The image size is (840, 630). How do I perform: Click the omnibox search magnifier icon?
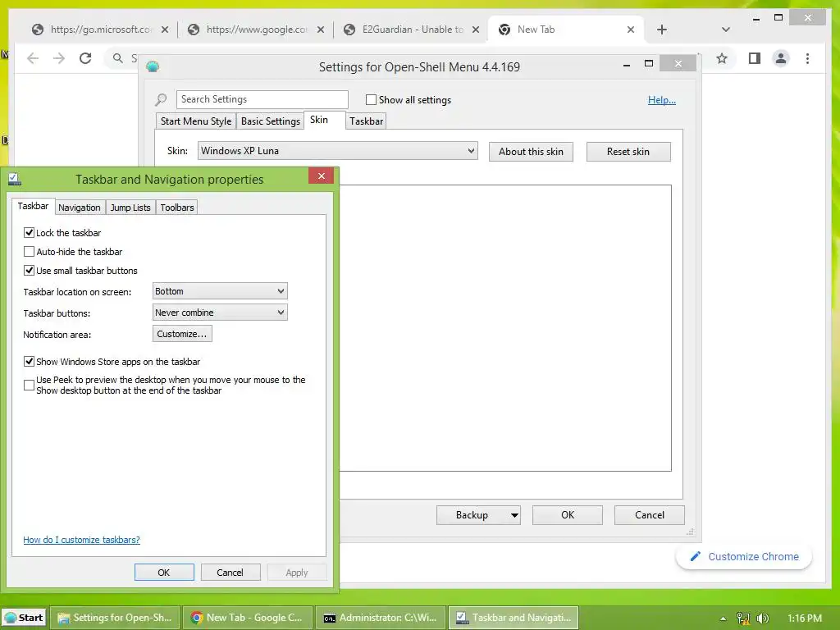[x=118, y=58]
